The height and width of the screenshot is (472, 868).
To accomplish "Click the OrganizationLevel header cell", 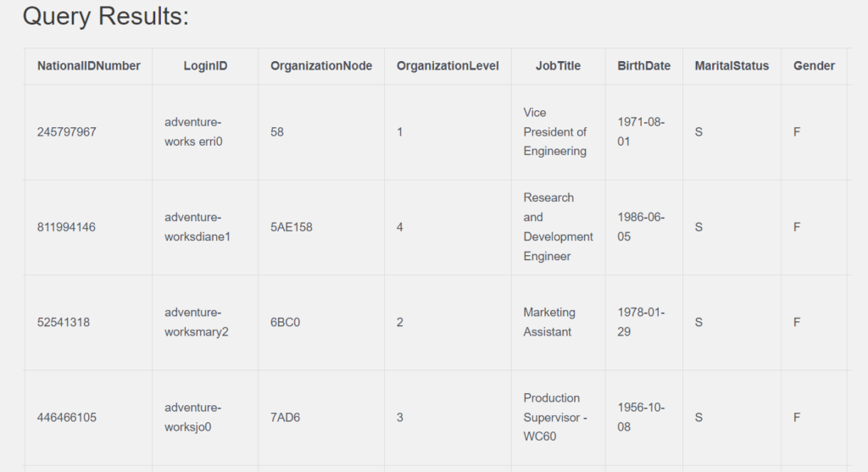I will [448, 66].
